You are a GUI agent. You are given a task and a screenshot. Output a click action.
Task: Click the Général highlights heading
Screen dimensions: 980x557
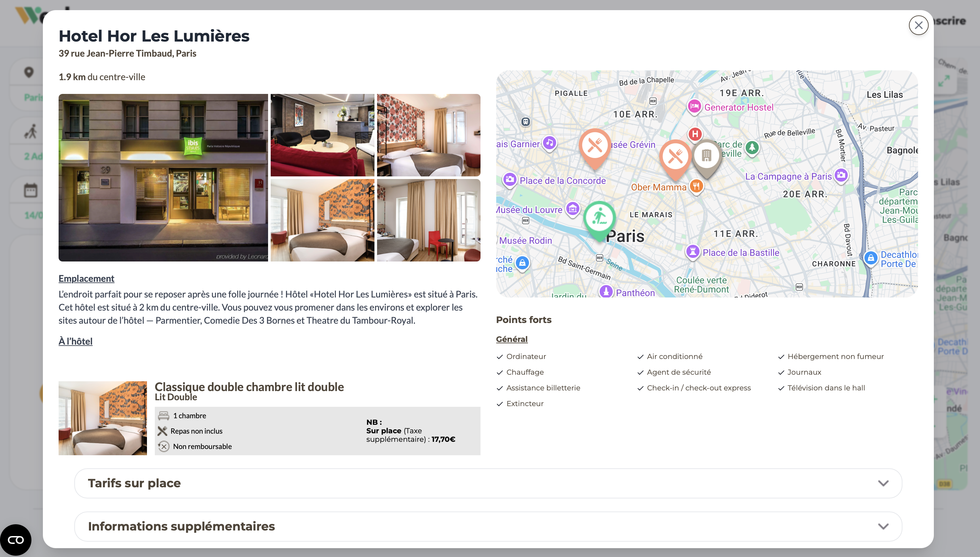511,339
